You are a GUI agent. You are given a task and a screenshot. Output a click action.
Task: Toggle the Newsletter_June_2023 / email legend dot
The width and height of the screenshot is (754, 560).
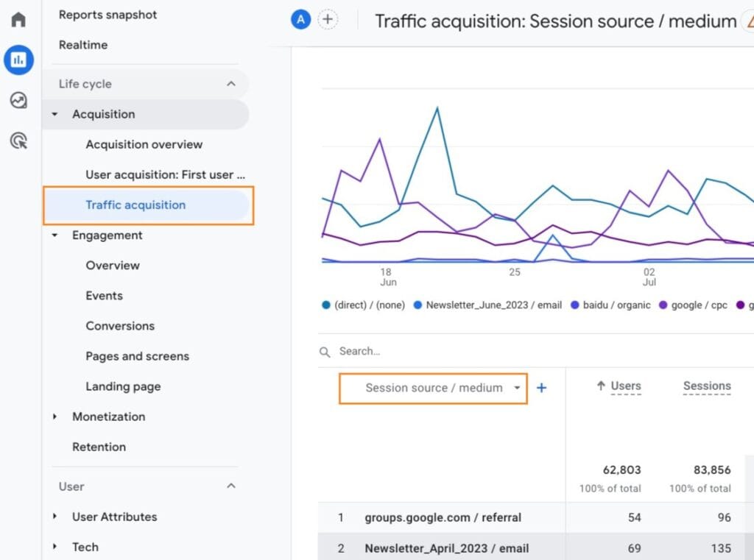coord(418,305)
